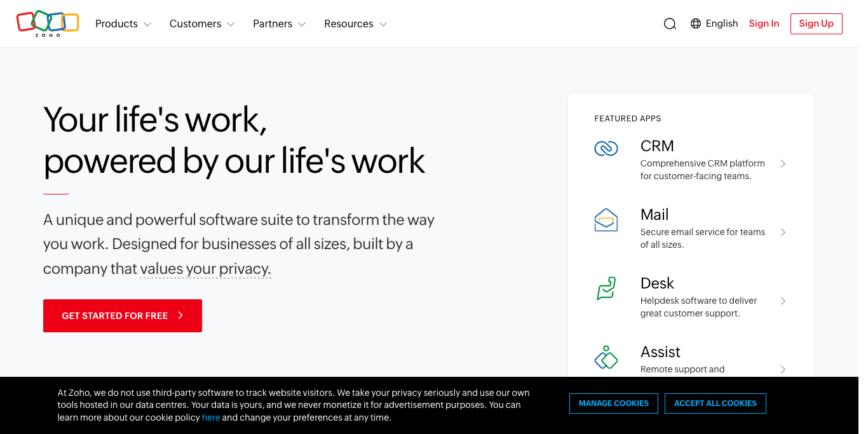Click the chevron next to Desk
The image size is (868, 434).
783,301
